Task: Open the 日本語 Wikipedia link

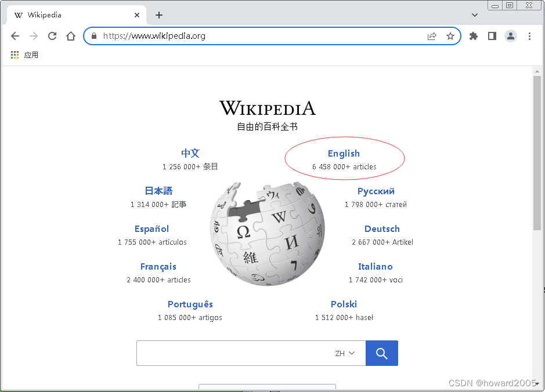Action: [x=158, y=191]
